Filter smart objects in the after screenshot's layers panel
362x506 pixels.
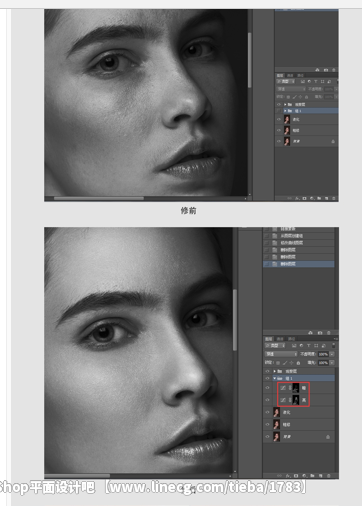tap(324, 346)
